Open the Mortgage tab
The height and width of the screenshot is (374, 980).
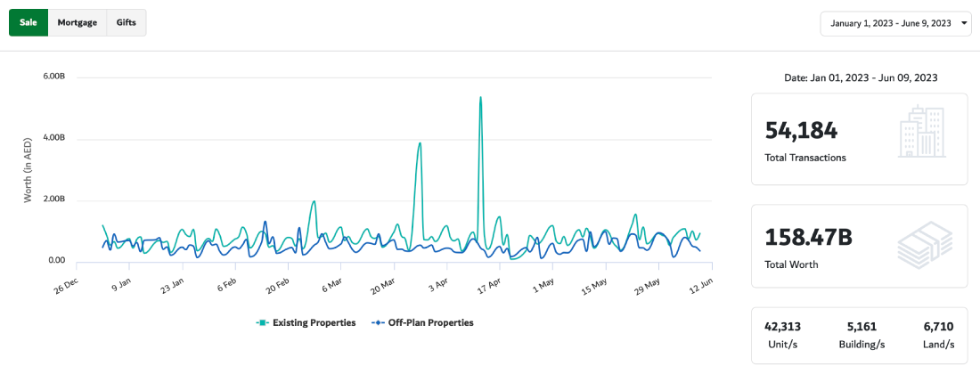point(77,22)
